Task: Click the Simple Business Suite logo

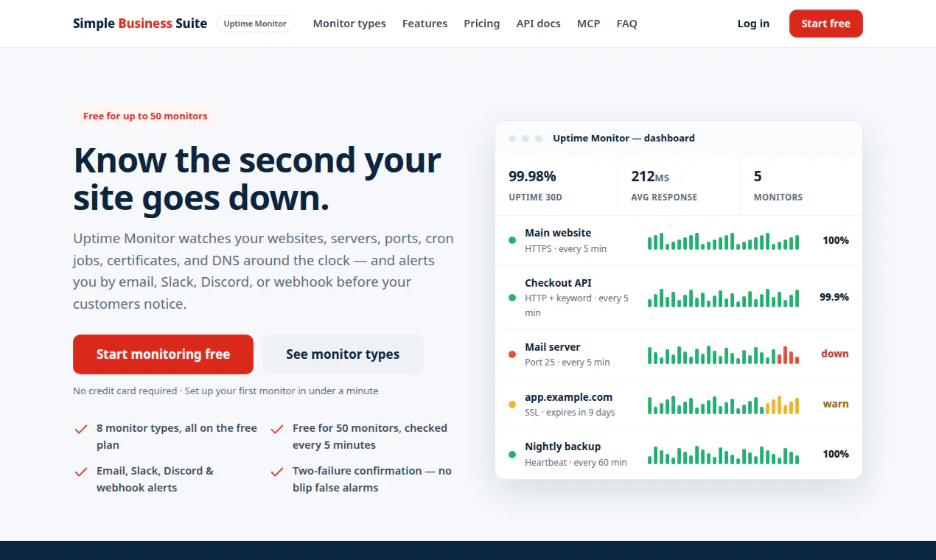Action: point(140,24)
